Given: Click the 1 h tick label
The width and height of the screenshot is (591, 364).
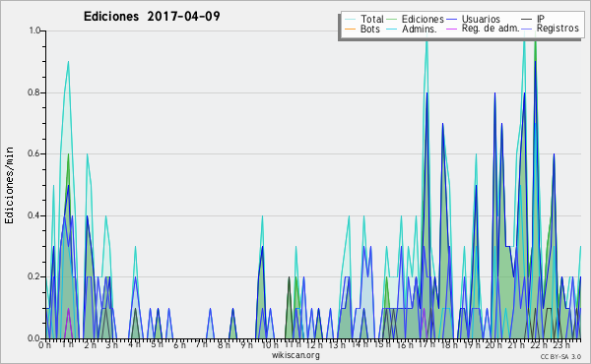Looking at the screenshot, I should 68,344.
